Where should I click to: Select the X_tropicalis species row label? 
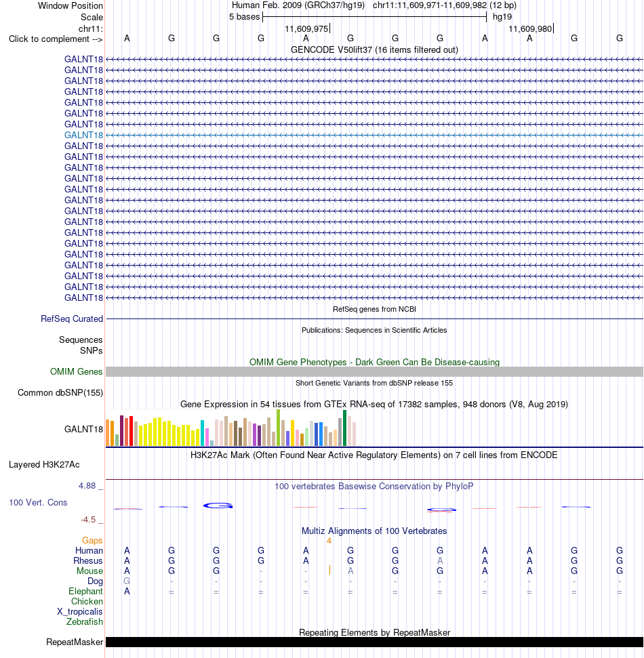pyautogui.click(x=80, y=611)
